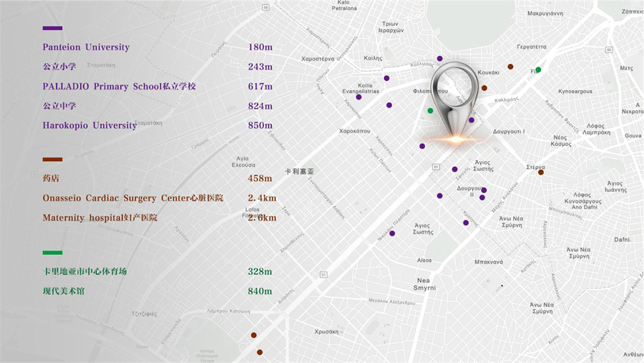Click brown dot directly below Κουκάκι label

[x=484, y=88]
